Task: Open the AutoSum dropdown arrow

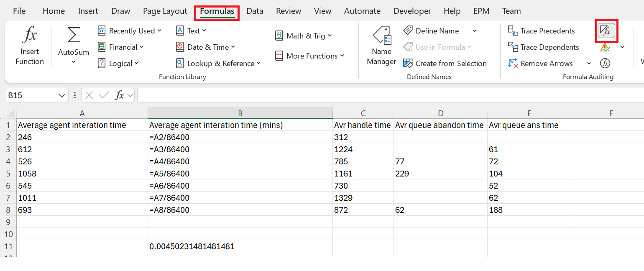Action: 74,62
